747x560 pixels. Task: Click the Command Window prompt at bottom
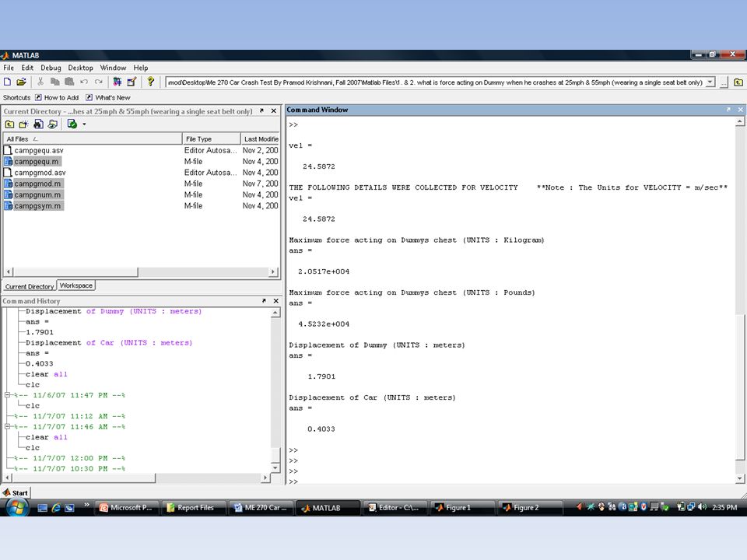(x=293, y=481)
